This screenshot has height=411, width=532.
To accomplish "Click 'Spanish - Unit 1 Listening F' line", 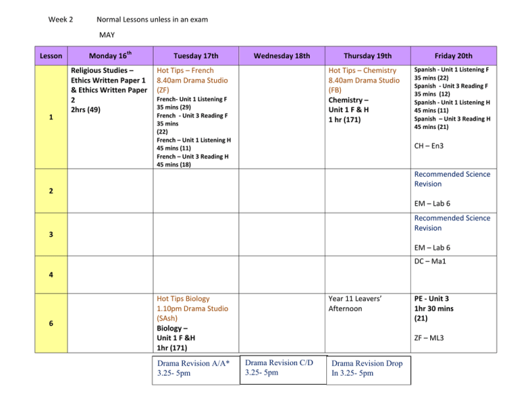I will (x=451, y=69).
